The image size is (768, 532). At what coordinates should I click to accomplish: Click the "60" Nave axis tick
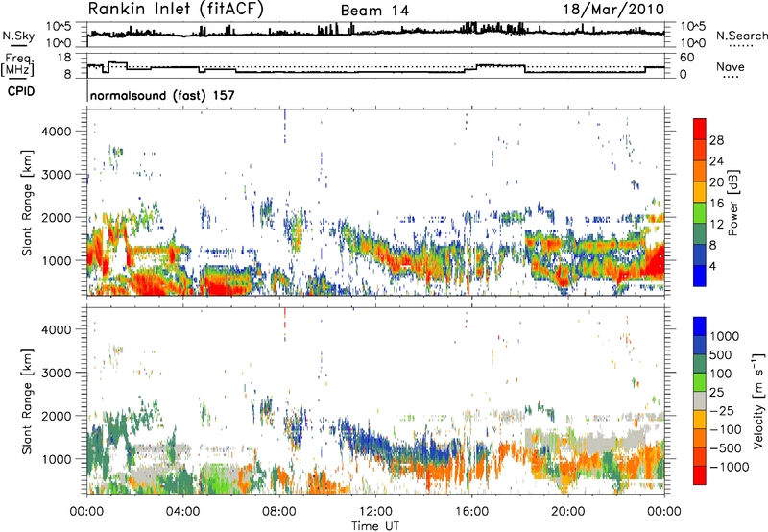(x=686, y=58)
